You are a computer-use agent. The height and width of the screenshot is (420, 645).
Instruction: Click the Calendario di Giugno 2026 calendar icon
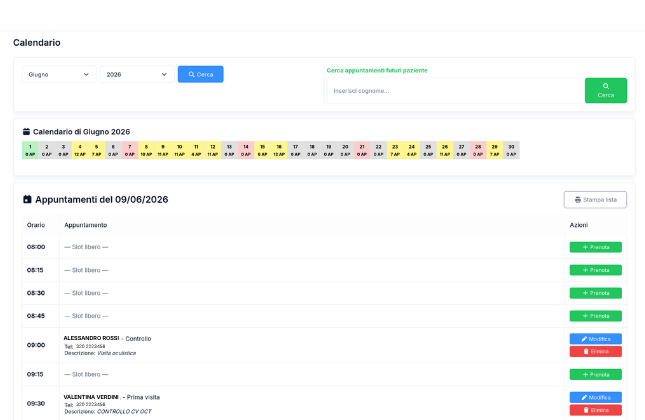coord(26,132)
